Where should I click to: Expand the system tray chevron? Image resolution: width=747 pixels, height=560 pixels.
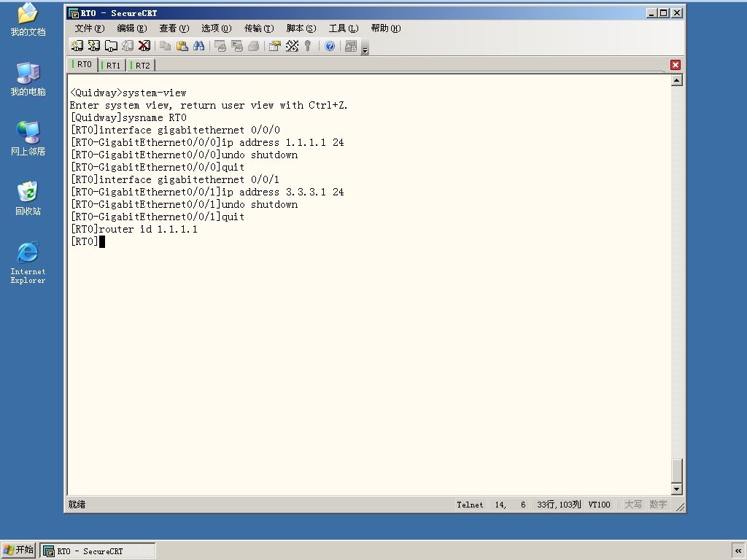[738, 551]
